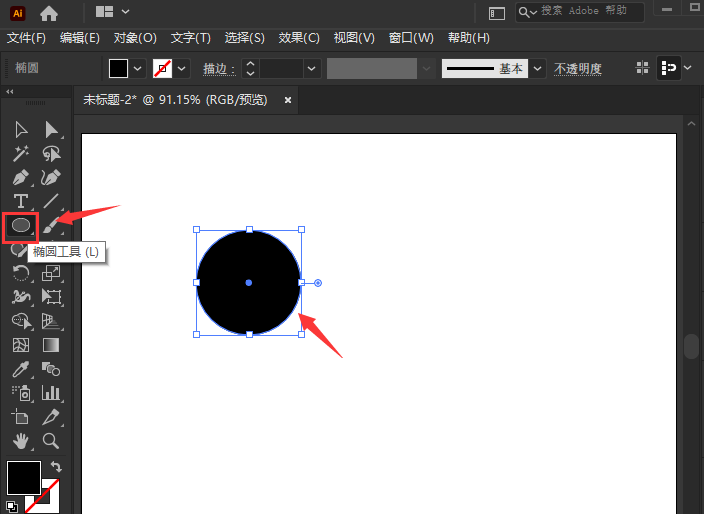The height and width of the screenshot is (514, 704).
Task: Open the 帮助(H) menu
Action: (469, 38)
